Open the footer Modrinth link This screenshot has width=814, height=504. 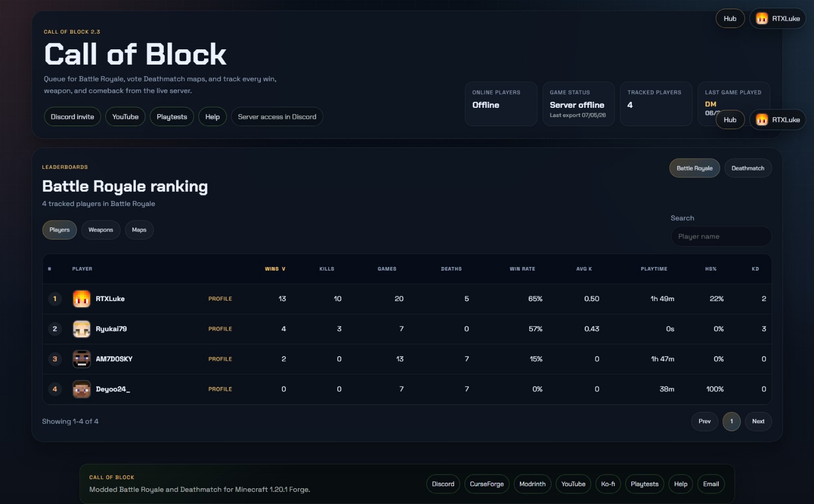click(532, 484)
